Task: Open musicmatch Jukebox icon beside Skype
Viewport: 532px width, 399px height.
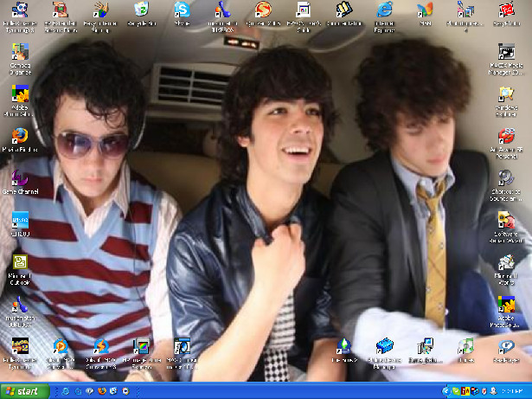Action: [222, 10]
